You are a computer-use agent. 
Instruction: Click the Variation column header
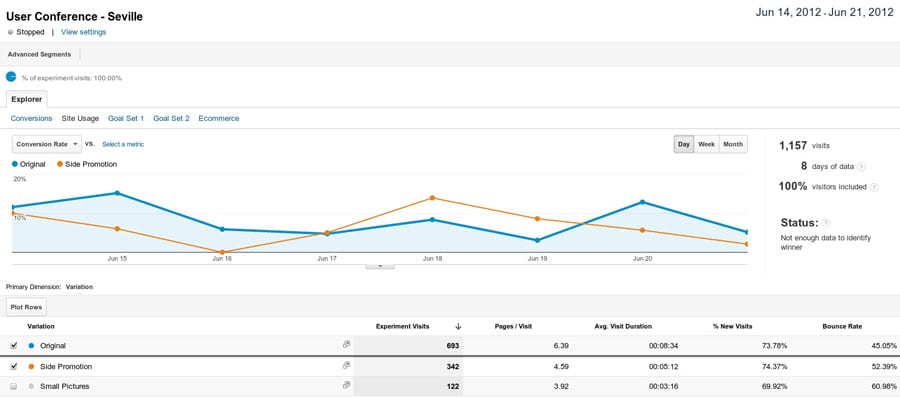point(41,326)
